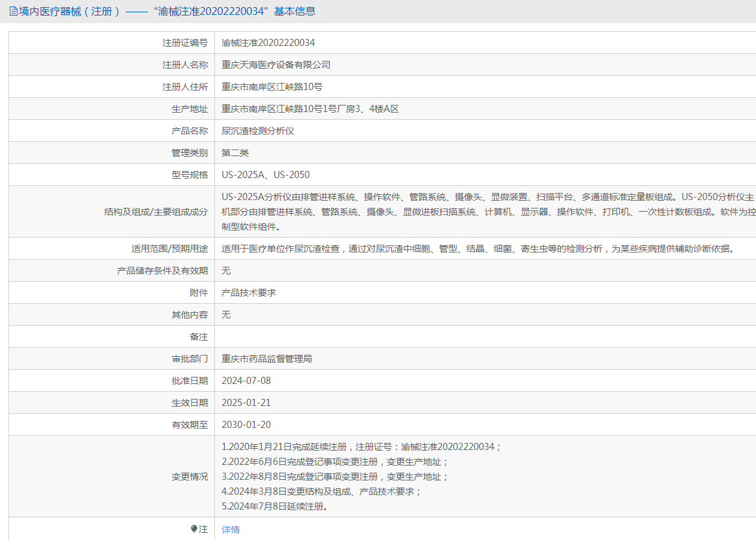The height and width of the screenshot is (540, 756).
Task: Select product name 尿沉渣检测分析仪
Action: (x=258, y=131)
